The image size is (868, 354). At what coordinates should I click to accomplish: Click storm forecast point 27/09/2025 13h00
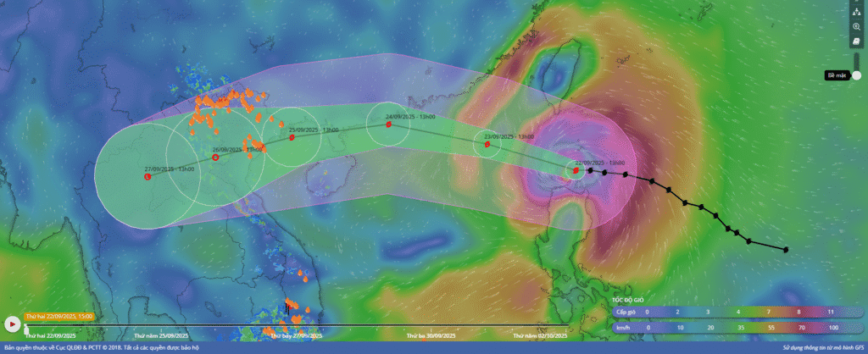point(148,177)
